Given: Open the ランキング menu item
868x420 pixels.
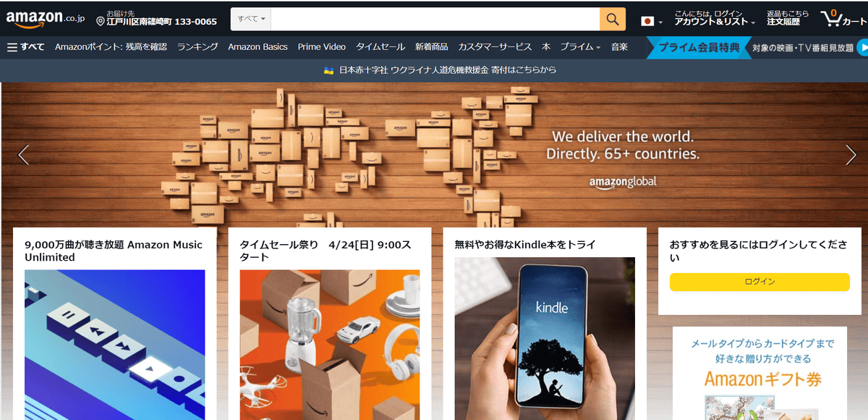Looking at the screenshot, I should coord(197,47).
